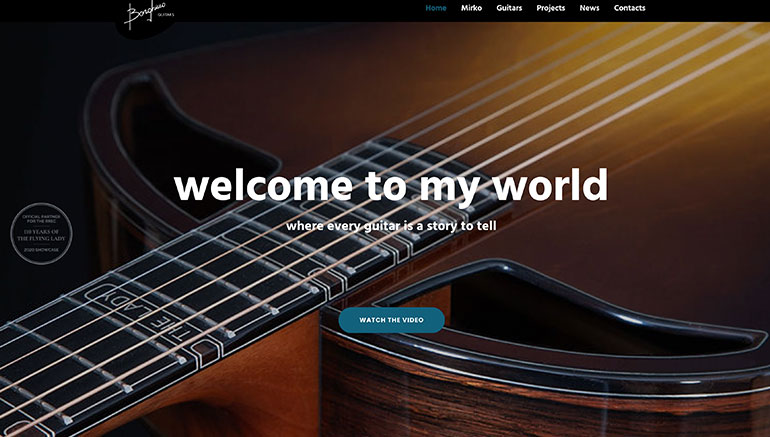Screen dimensions: 770x437
Task: Click the empty black header bar area
Action: 295,10
